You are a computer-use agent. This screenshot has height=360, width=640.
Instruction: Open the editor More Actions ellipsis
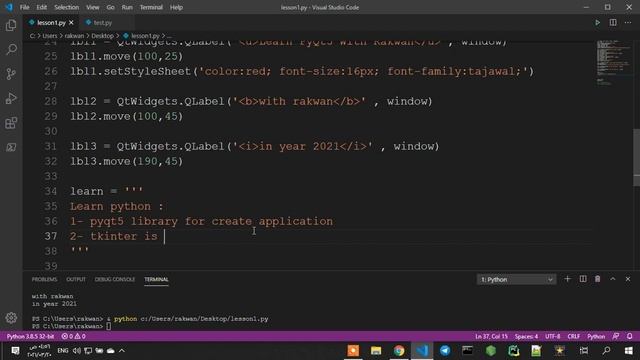tap(628, 23)
